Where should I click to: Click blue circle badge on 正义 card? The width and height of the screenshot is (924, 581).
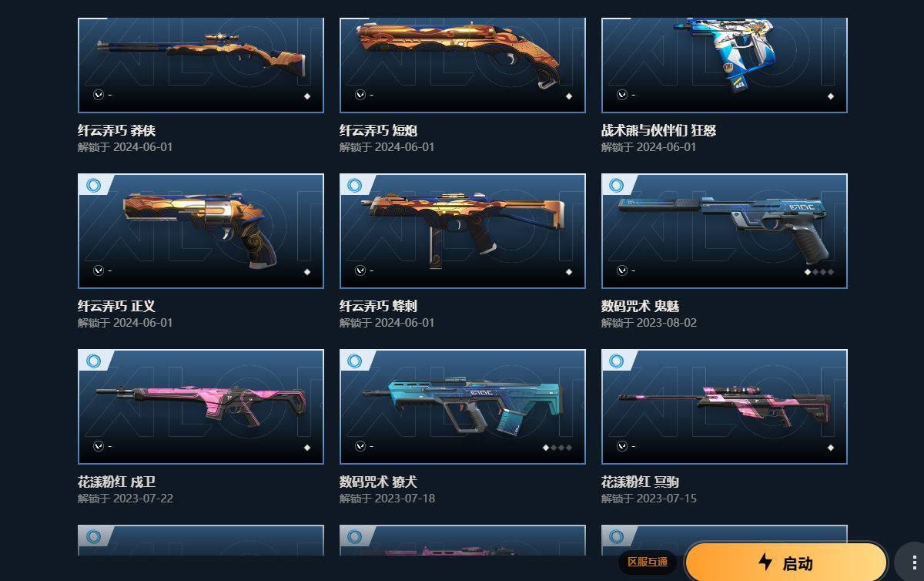point(94,185)
